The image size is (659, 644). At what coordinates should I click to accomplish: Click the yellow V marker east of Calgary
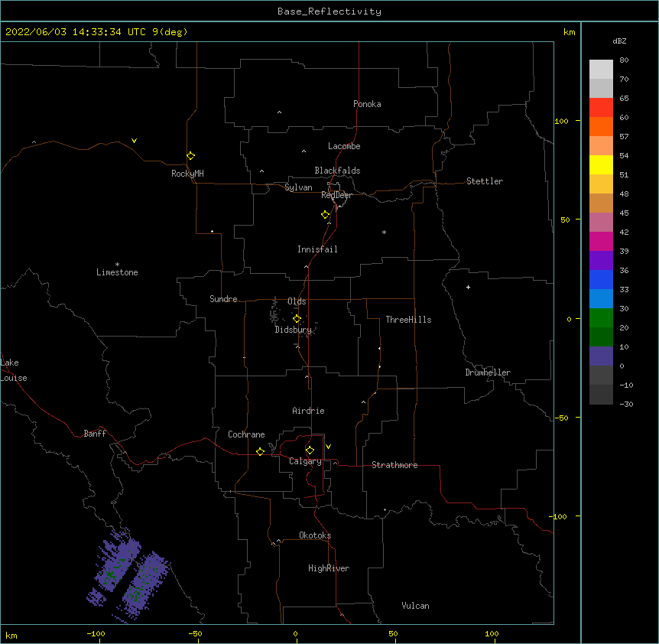(328, 447)
